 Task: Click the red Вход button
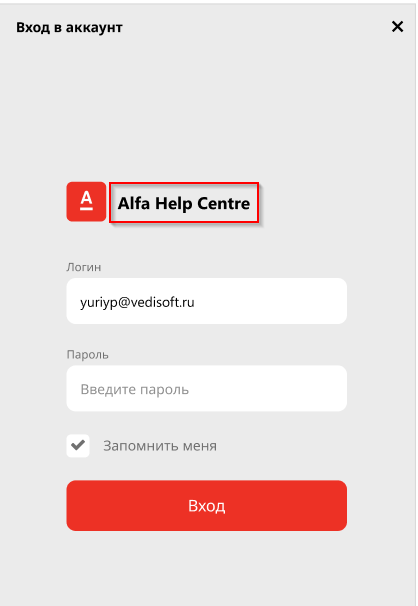tap(207, 506)
